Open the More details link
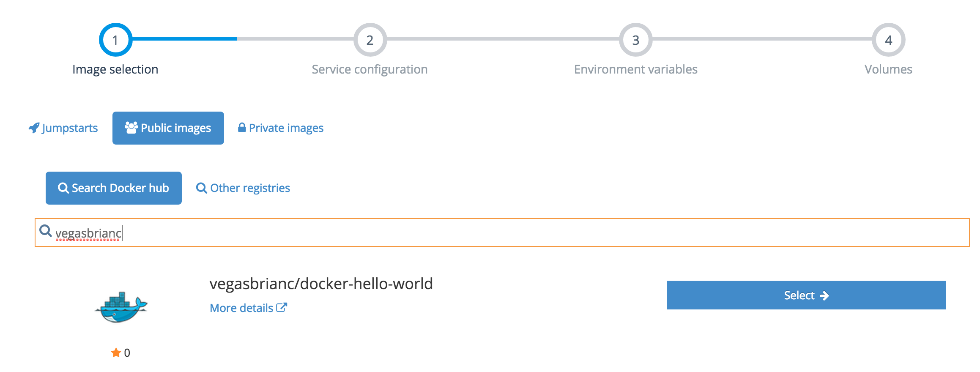Screen dimensions: 980x372 pyautogui.click(x=241, y=308)
